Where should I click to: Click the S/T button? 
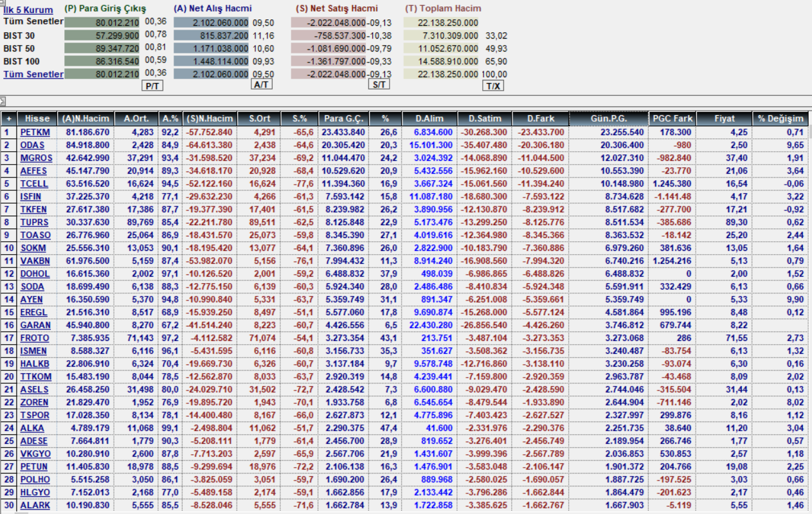tap(379, 84)
